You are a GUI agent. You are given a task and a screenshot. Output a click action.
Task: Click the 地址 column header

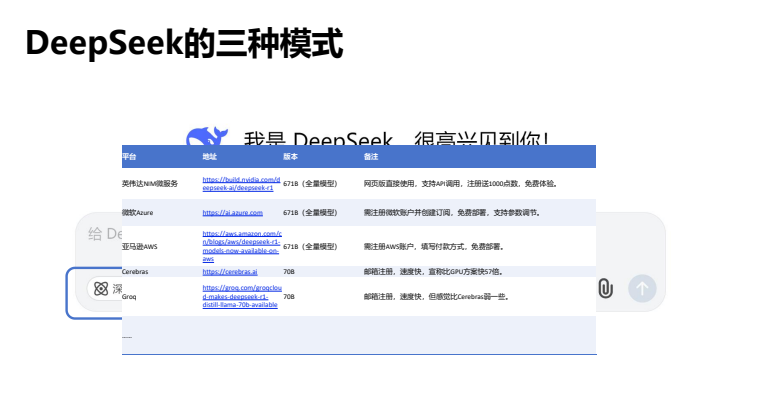click(x=210, y=156)
